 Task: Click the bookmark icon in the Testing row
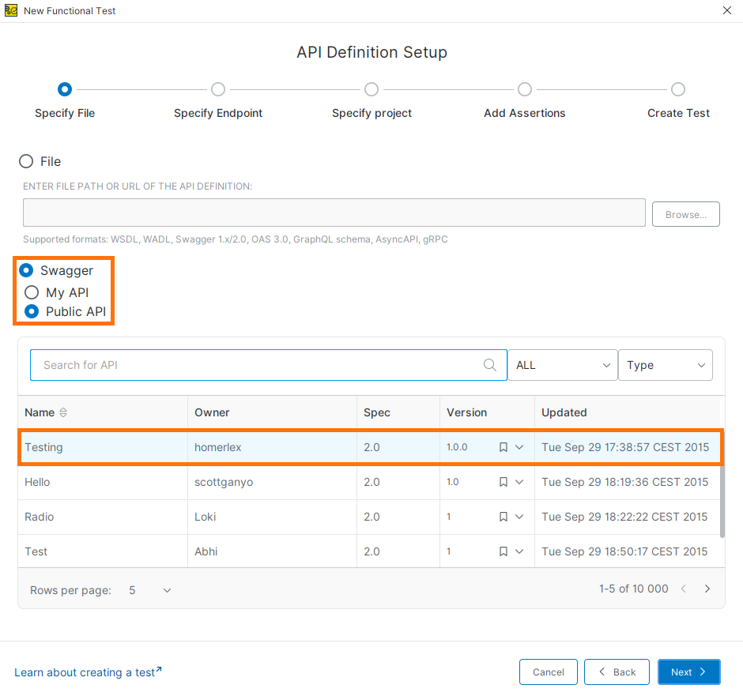click(504, 447)
